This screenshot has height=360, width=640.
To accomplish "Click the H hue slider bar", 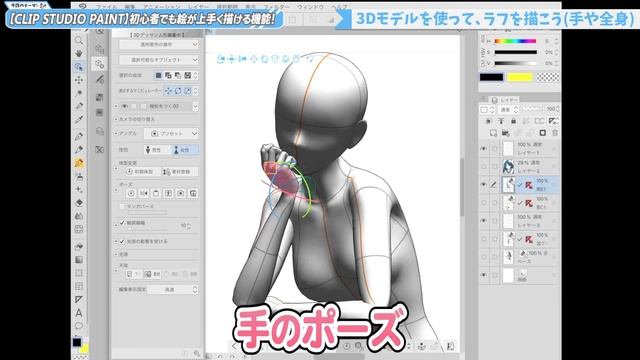I will tap(515, 41).
